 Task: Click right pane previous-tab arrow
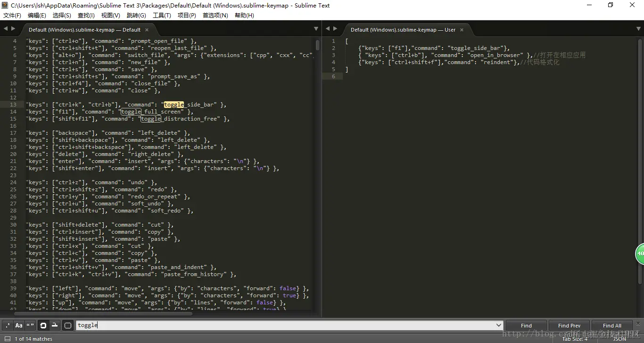[x=328, y=29]
